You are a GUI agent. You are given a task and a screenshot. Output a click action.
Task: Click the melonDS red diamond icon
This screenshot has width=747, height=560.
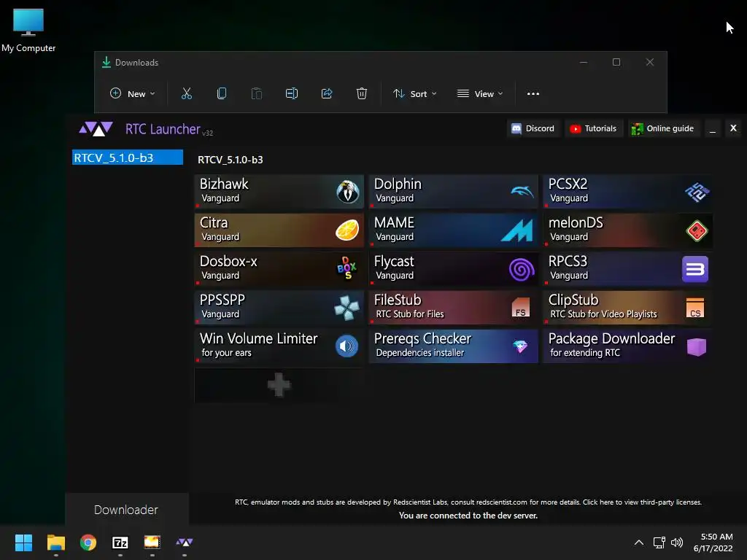pos(697,231)
